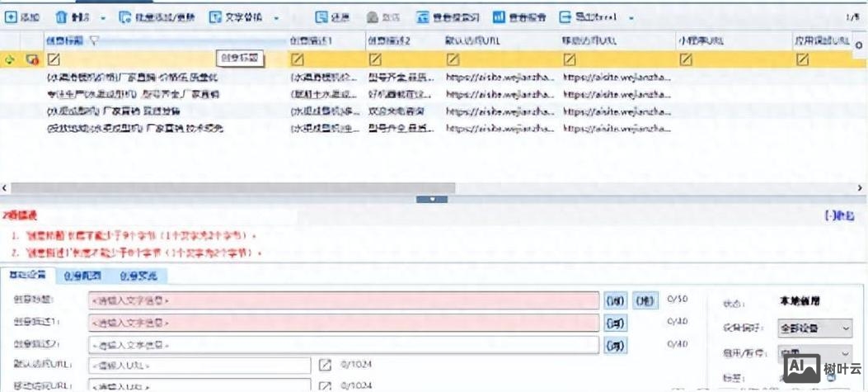This screenshot has height=392, width=868.
Task: Click the {地} button next to 创意标题 field
Action: click(645, 300)
